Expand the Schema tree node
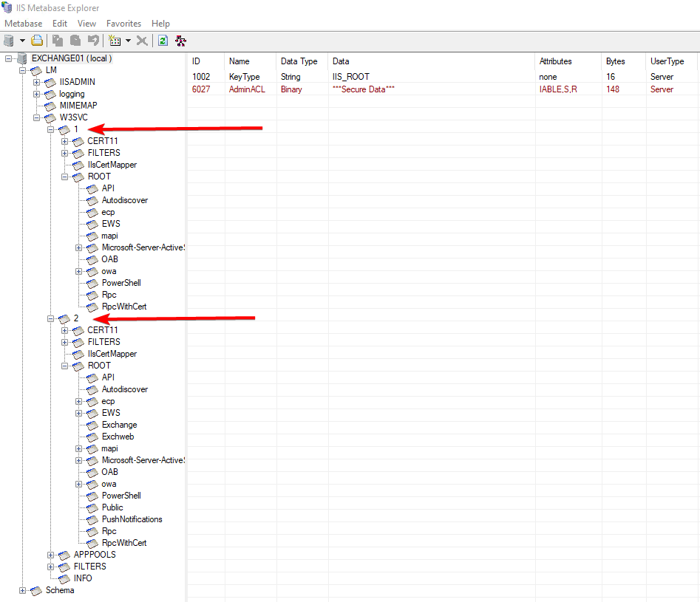This screenshot has width=700, height=602. (x=23, y=590)
